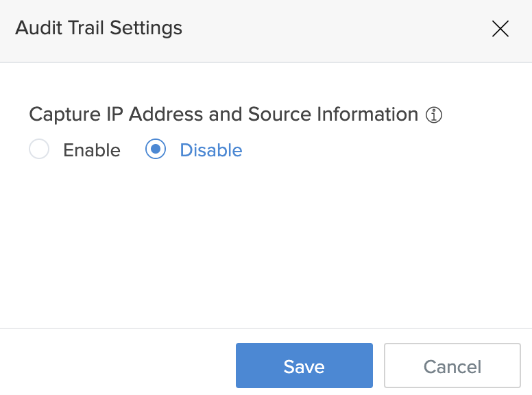
Task: Select the Enable radio button
Action: (x=39, y=149)
